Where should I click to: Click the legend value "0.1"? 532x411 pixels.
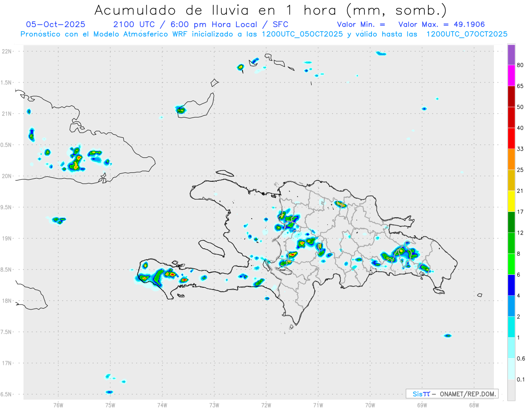click(x=521, y=380)
